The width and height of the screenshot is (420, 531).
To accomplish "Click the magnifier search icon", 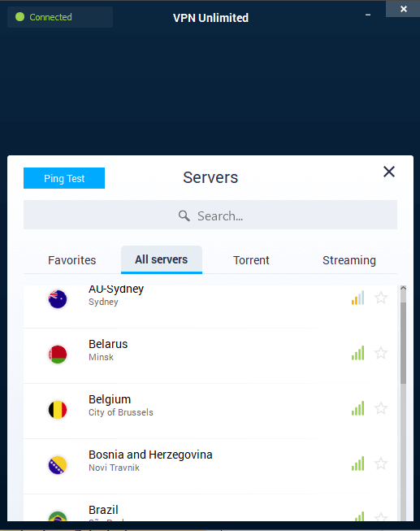I will click(x=184, y=215).
